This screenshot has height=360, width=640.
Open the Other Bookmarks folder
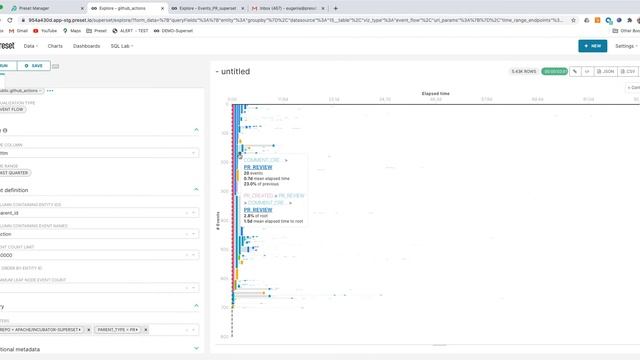(626, 31)
